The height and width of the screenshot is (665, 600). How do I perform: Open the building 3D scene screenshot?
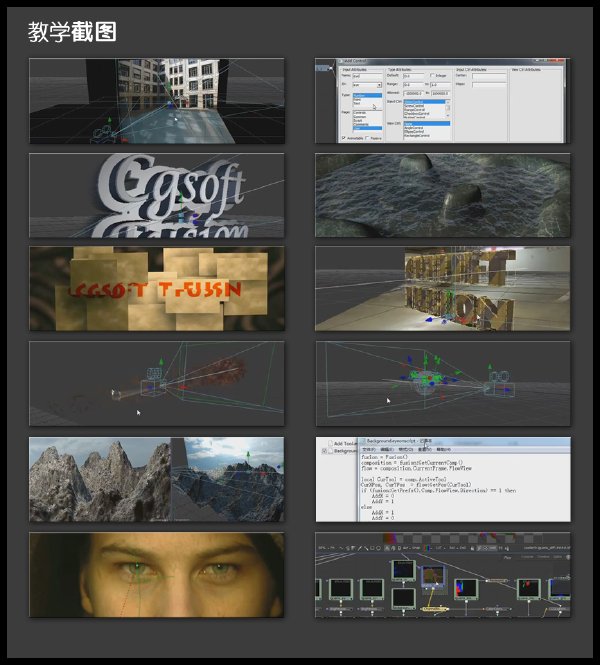click(x=157, y=101)
